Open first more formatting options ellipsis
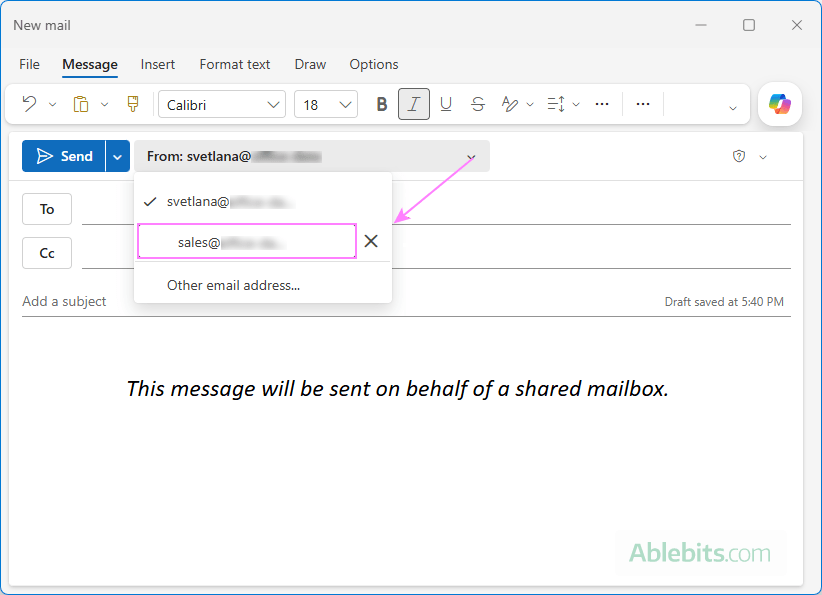This screenshot has height=595, width=822. pos(602,104)
